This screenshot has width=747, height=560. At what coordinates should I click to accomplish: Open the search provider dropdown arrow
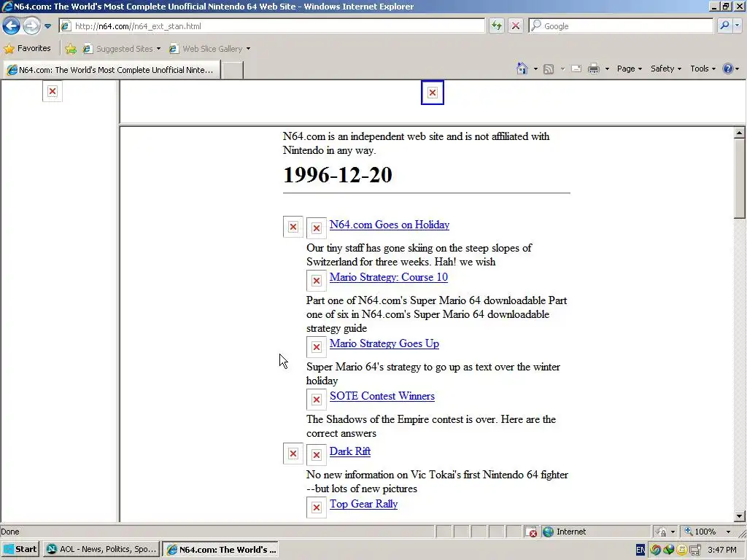[x=738, y=26]
